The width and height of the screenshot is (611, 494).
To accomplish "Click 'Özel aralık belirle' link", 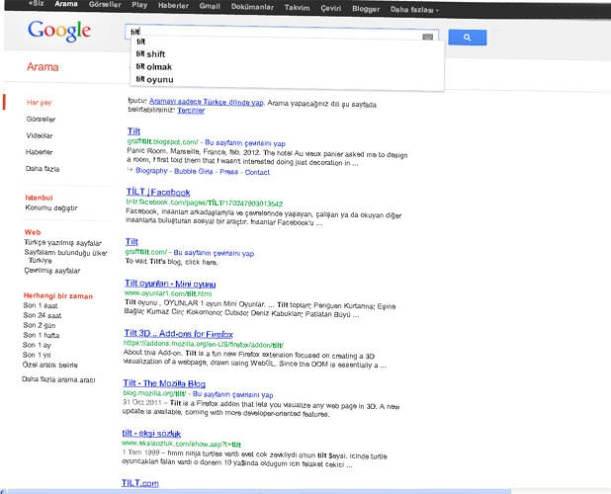I will point(50,365).
